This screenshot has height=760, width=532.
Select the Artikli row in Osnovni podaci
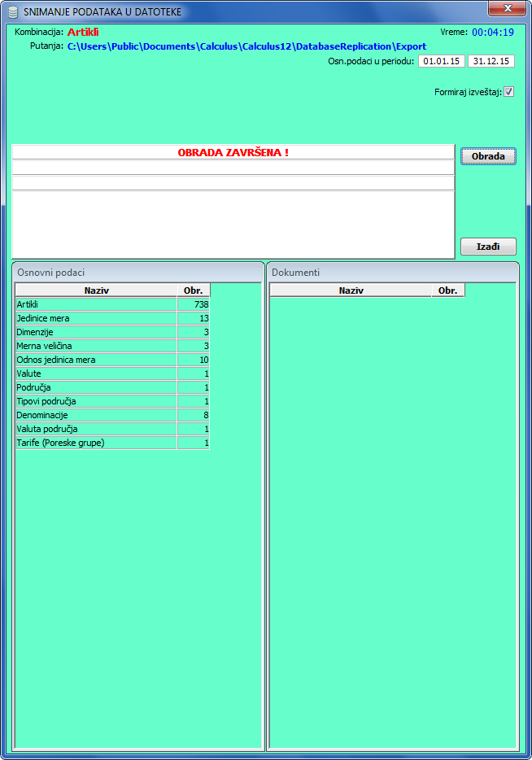pyautogui.click(x=96, y=304)
